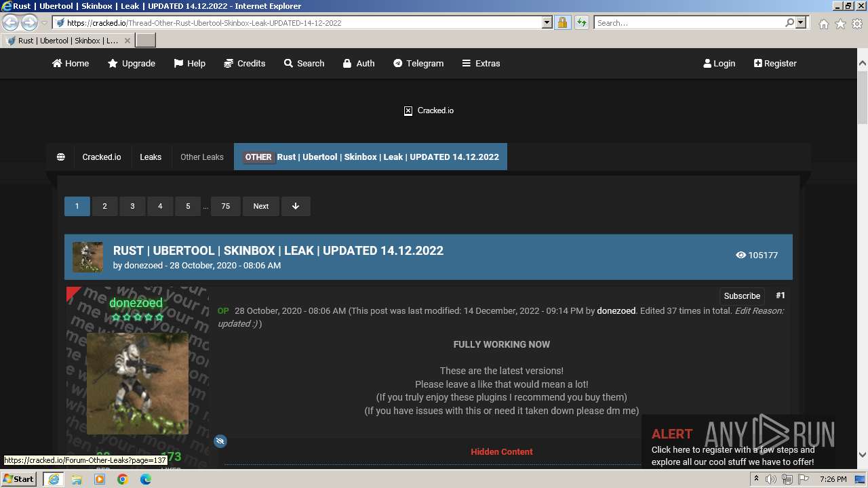The image size is (868, 488).
Task: Go to page 4 of the thread
Action: (x=160, y=206)
